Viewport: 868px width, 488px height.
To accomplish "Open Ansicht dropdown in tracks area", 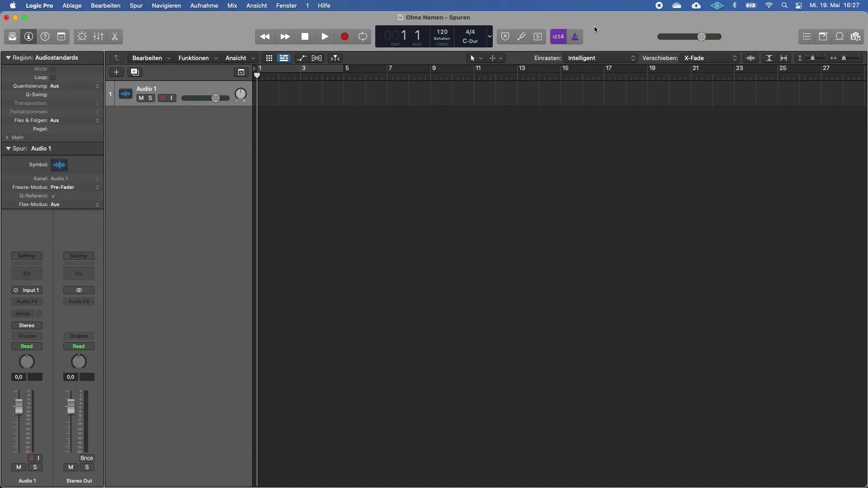I will coord(241,58).
